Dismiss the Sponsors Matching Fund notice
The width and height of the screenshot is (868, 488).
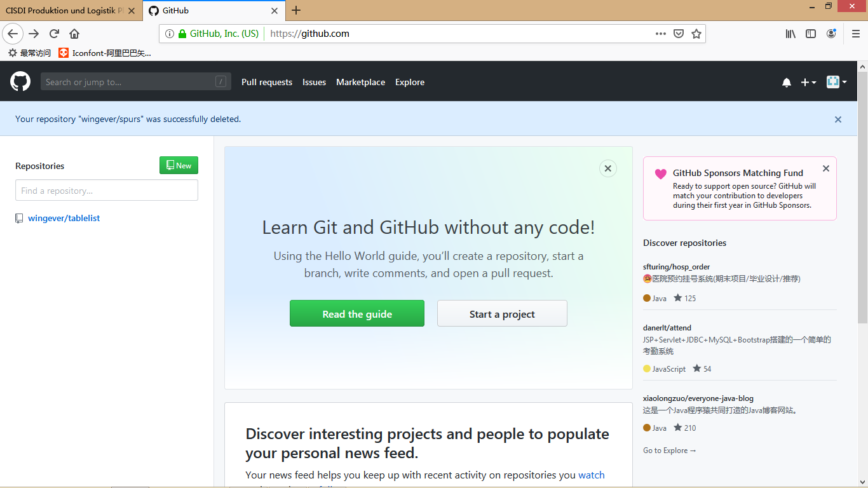(826, 168)
